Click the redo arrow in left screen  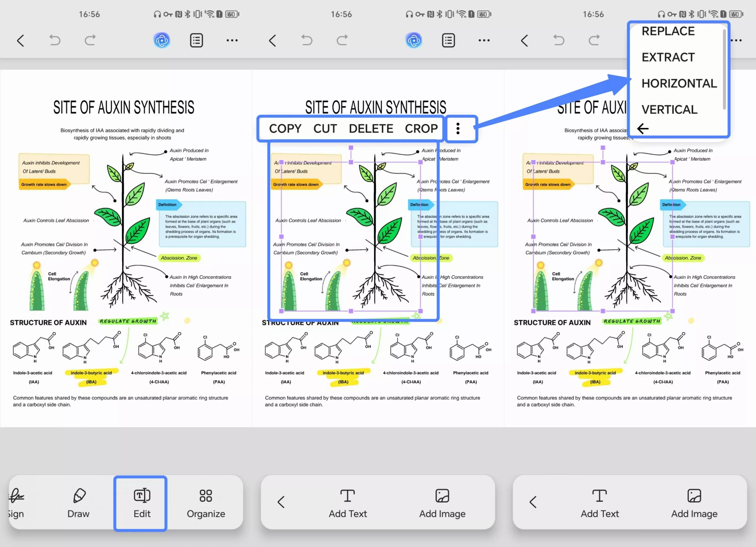(90, 40)
